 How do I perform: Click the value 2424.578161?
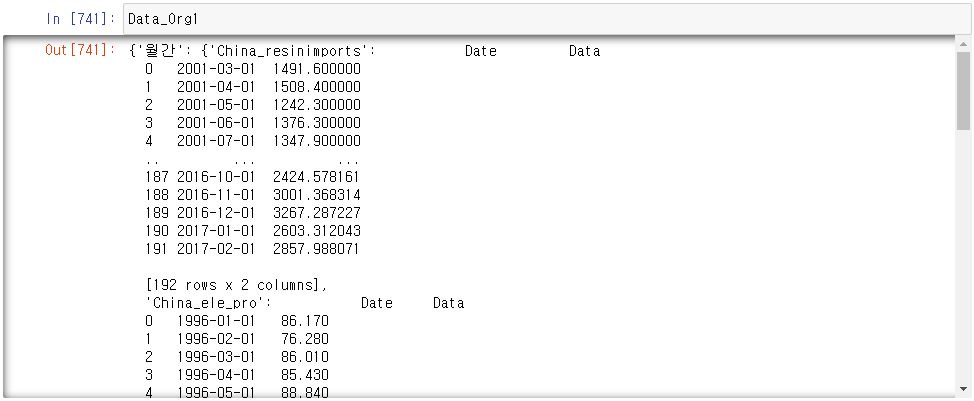pyautogui.click(x=317, y=177)
